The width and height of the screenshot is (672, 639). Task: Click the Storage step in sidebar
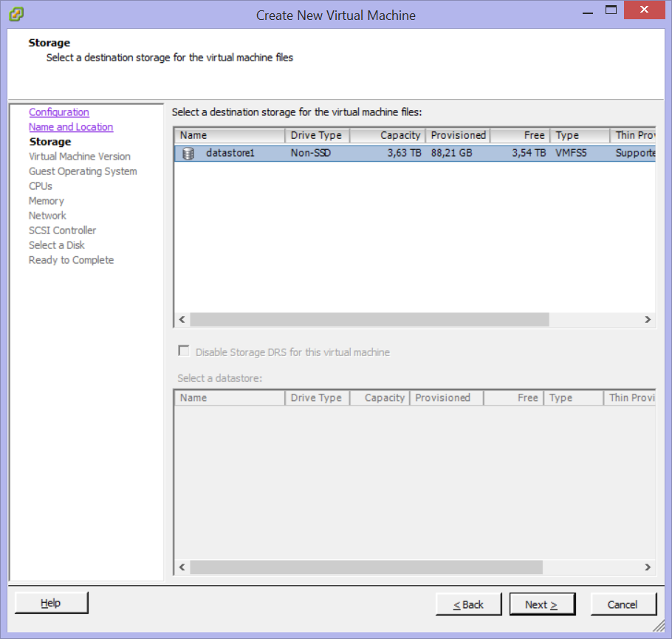50,142
